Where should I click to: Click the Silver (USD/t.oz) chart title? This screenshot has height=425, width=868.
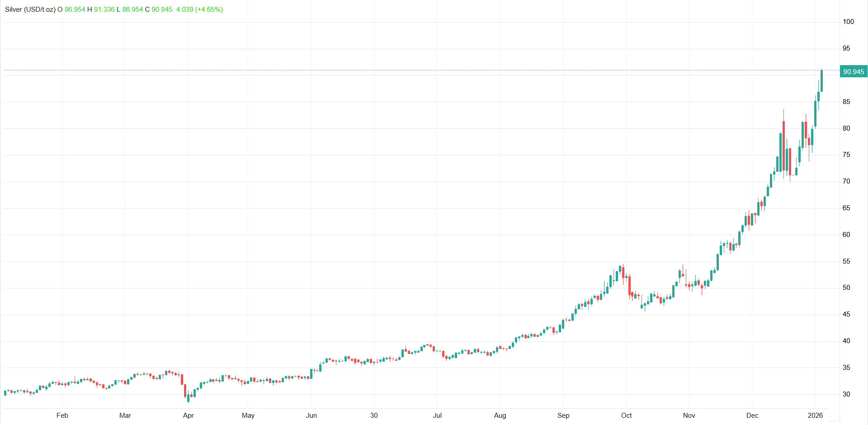point(30,9)
